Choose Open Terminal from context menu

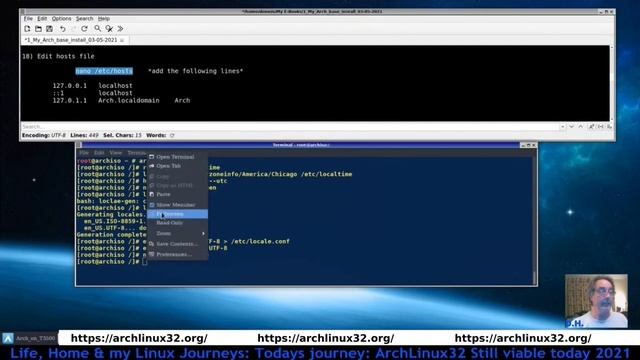pyautogui.click(x=178, y=157)
